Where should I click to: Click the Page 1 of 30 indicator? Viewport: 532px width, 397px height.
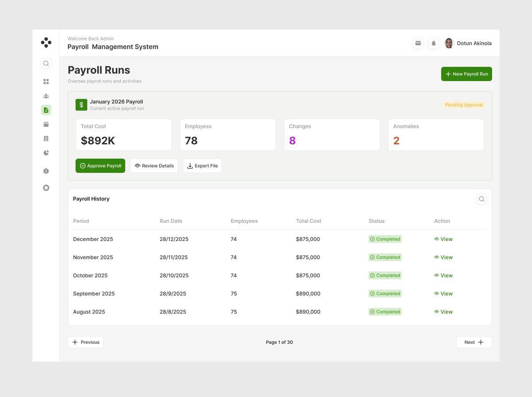coord(279,343)
